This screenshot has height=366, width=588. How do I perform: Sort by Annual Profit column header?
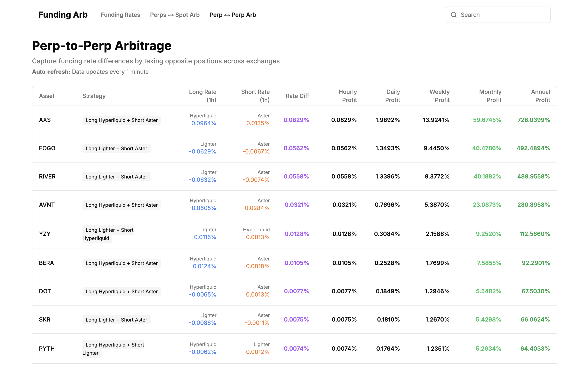tap(540, 96)
